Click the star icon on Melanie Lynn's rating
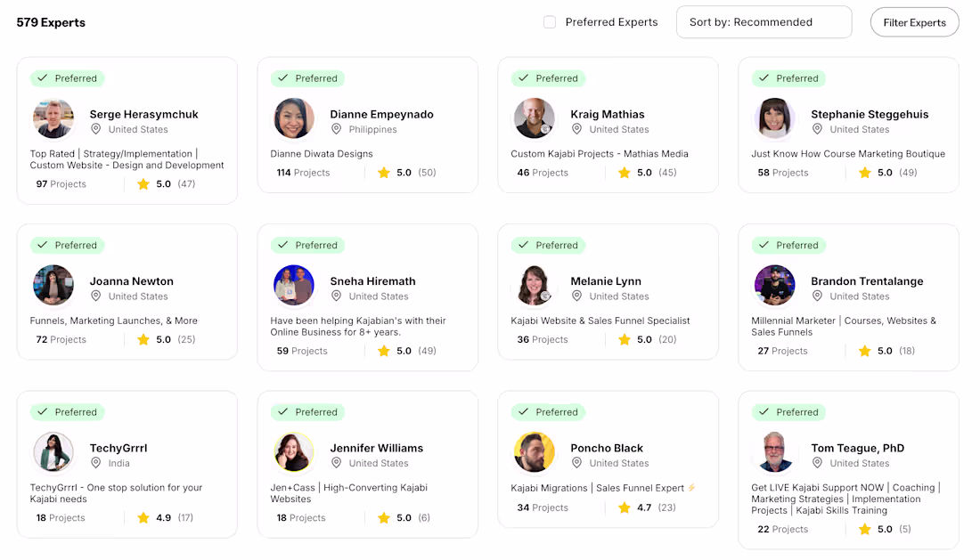 pos(624,339)
